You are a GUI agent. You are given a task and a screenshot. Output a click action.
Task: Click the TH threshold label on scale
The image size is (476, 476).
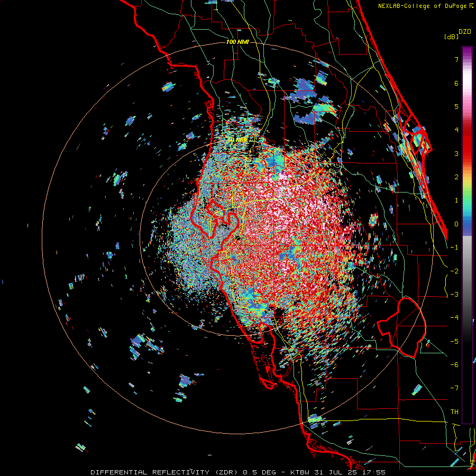click(x=454, y=412)
